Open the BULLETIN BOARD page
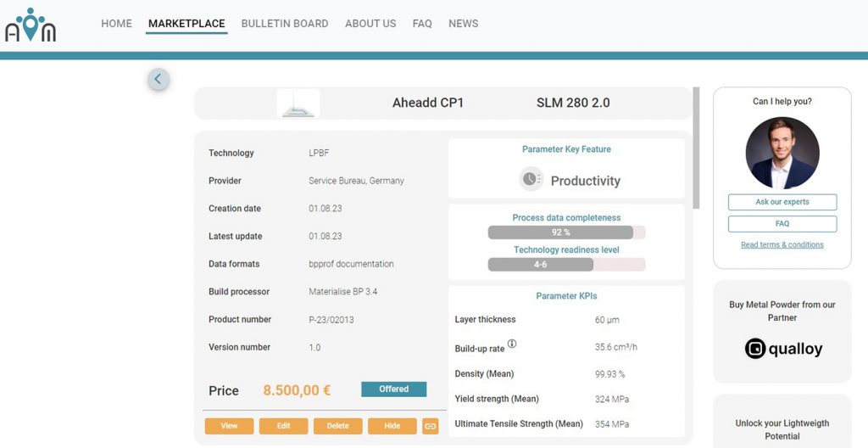 click(x=285, y=24)
